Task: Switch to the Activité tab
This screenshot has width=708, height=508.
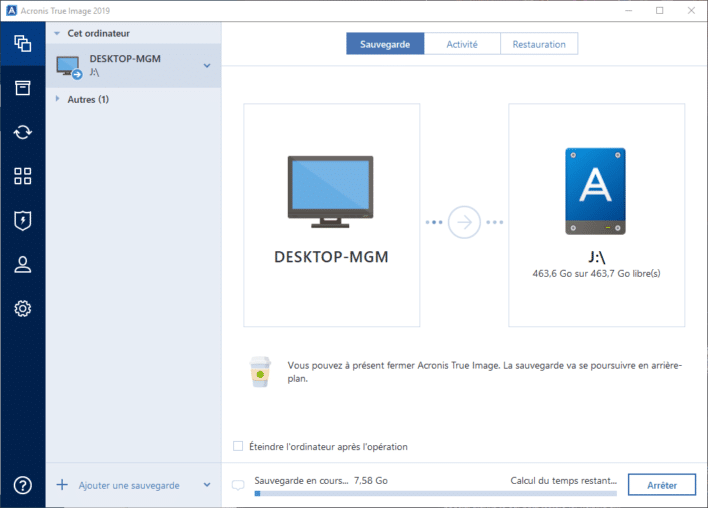Action: [462, 44]
